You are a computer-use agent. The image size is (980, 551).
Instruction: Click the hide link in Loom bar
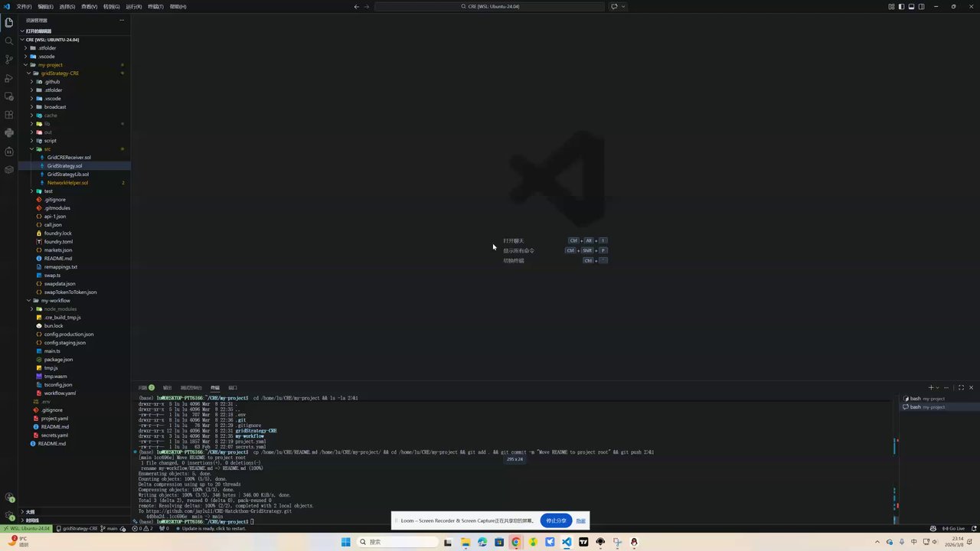(581, 520)
